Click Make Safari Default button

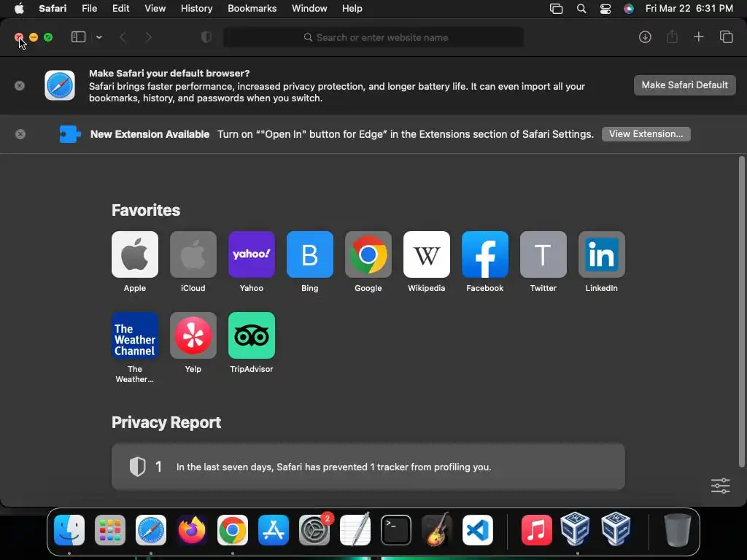(x=684, y=85)
